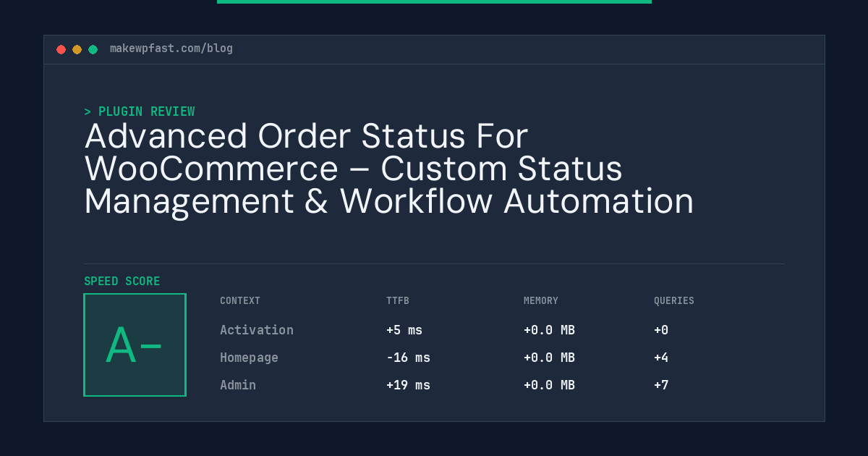Select the Activation row label
Viewport: 868px width, 456px height.
(257, 330)
